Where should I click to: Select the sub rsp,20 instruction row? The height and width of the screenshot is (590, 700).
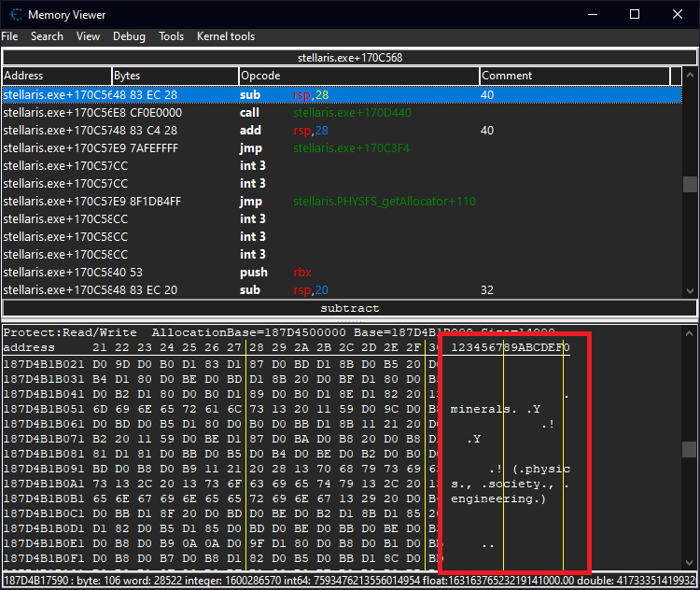tap(342, 289)
